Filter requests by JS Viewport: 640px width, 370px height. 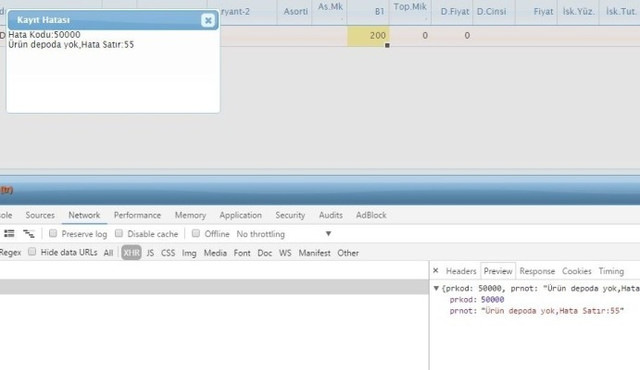click(150, 253)
